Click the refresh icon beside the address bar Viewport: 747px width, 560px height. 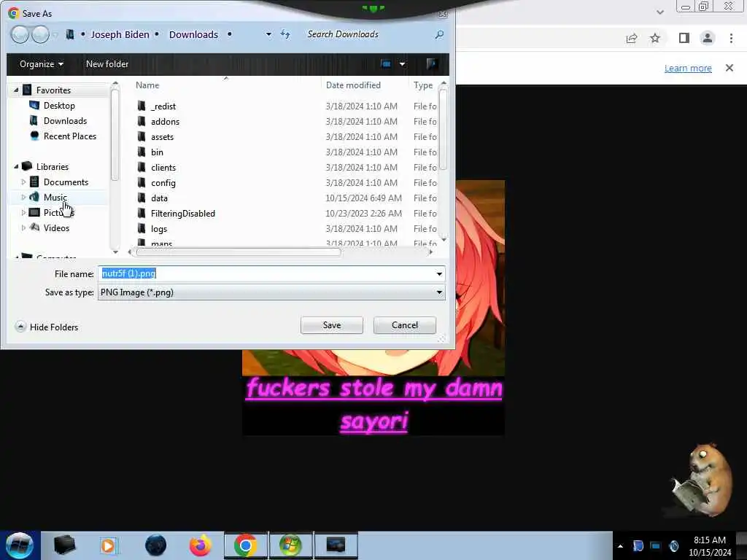pyautogui.click(x=285, y=34)
